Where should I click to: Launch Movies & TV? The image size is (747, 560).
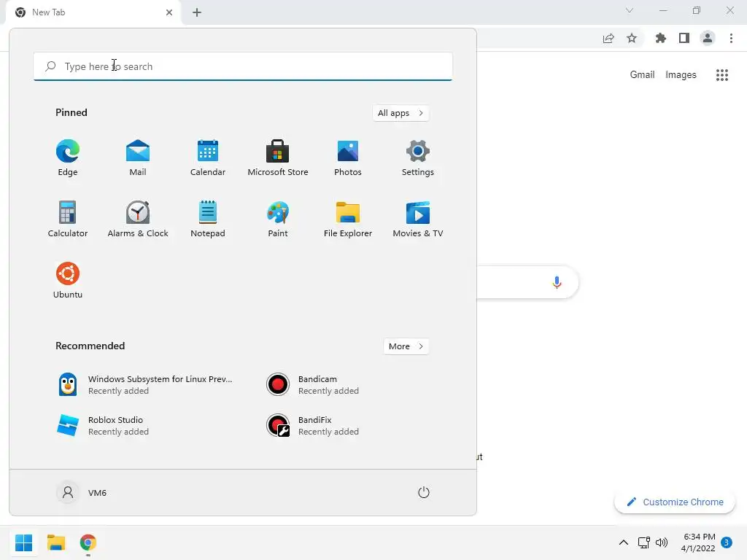point(418,219)
